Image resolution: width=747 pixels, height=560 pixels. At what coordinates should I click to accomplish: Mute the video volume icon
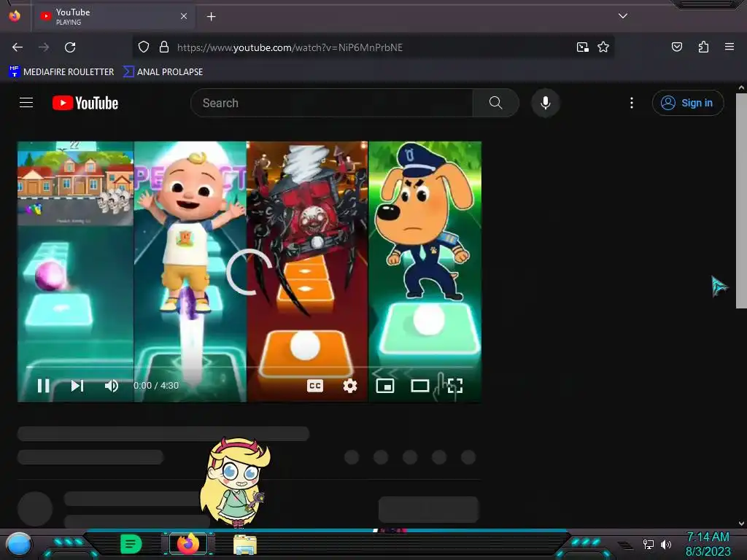pos(112,386)
